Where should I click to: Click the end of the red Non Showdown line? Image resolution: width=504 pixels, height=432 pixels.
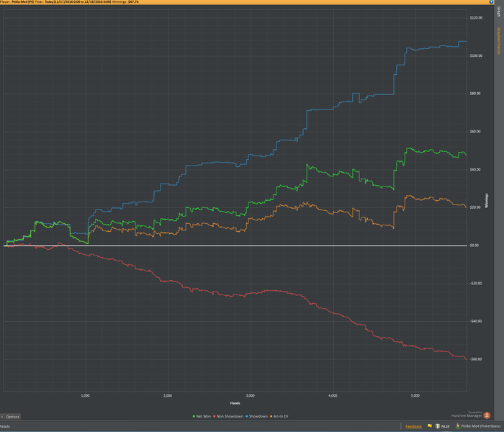[466, 359]
